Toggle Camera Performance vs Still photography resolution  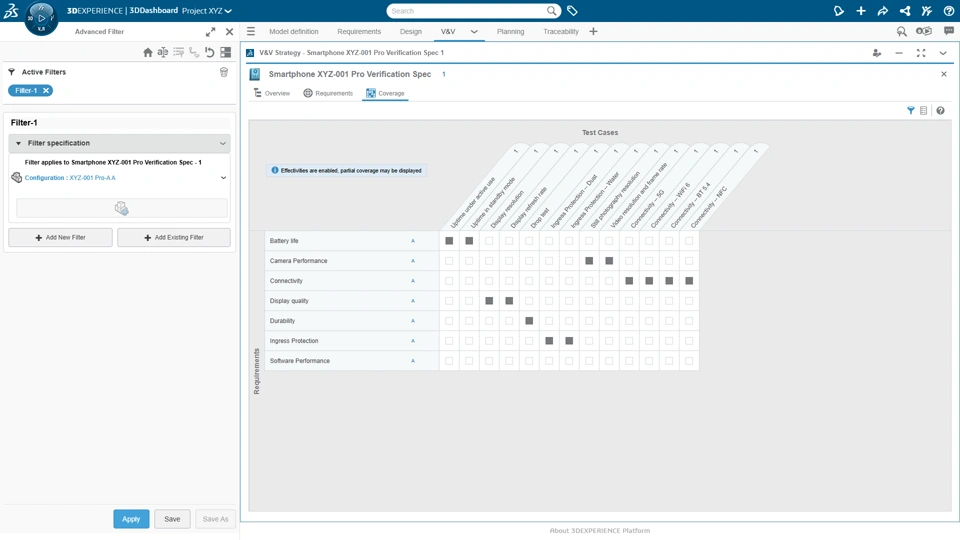point(590,261)
